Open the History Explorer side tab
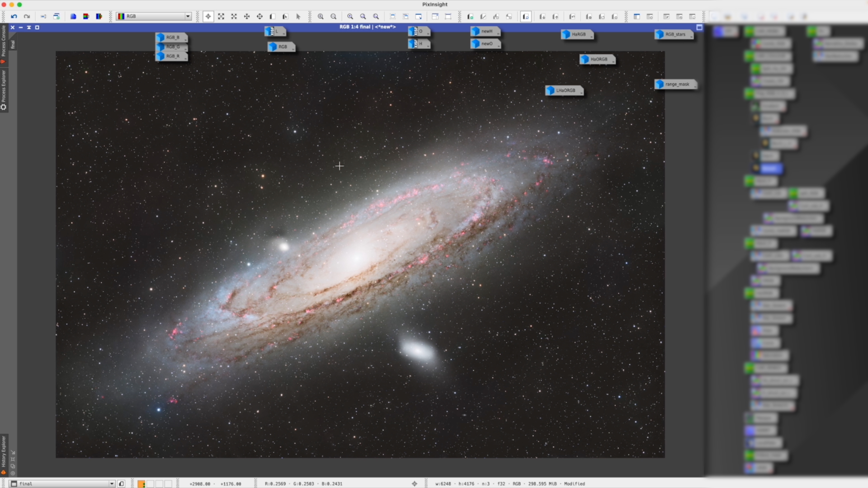This screenshot has width=868, height=488. pyautogui.click(x=4, y=452)
